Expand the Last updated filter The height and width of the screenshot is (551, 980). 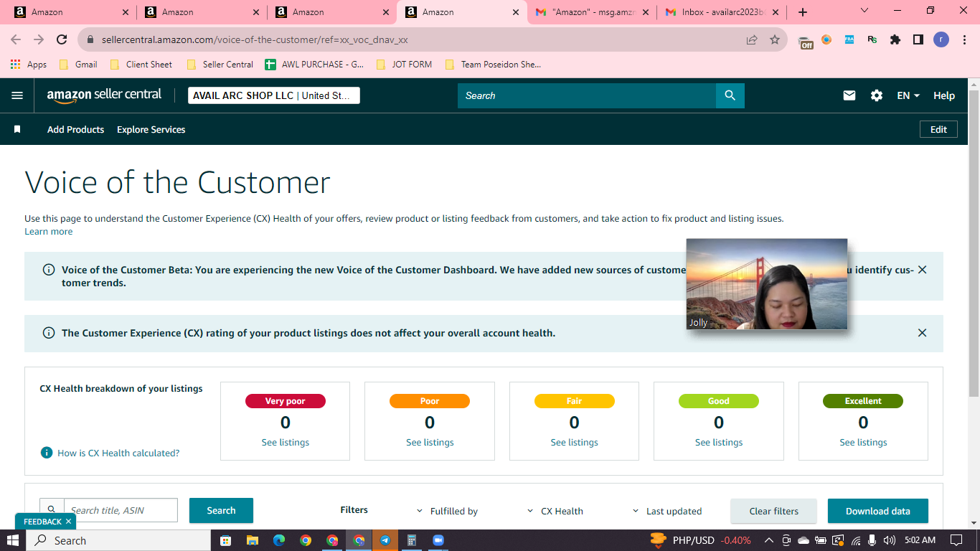tap(667, 511)
